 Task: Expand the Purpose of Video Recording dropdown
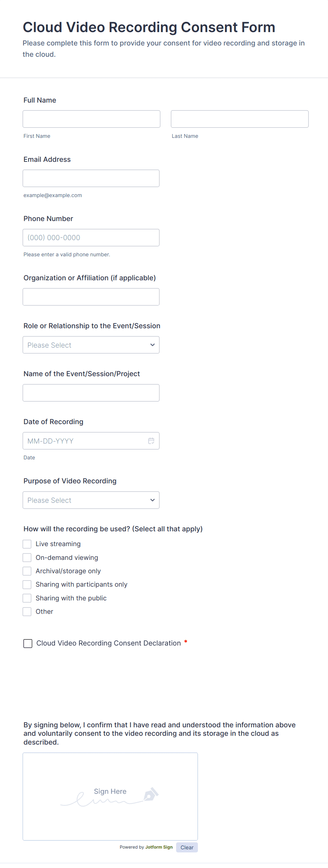[91, 500]
